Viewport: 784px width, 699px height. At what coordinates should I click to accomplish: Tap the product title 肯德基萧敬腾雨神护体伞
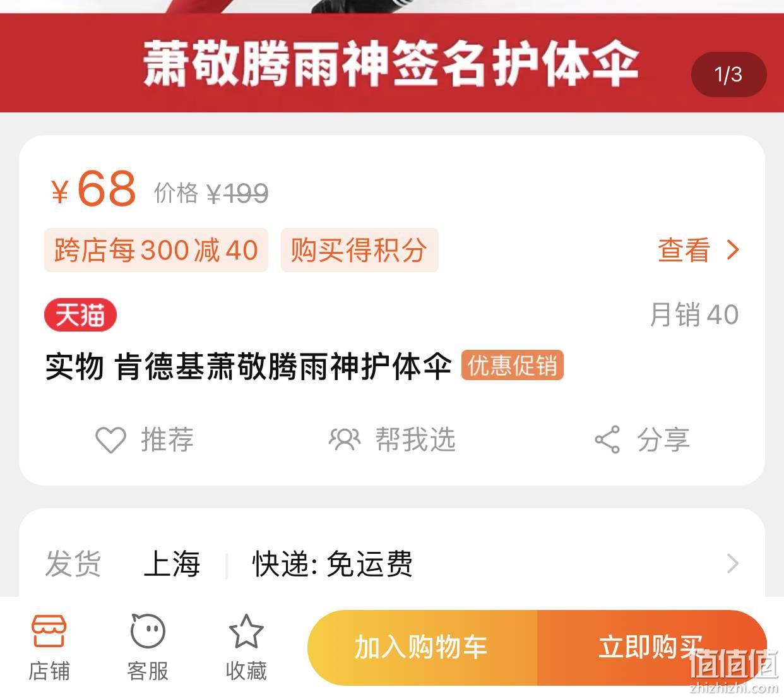click(x=283, y=366)
